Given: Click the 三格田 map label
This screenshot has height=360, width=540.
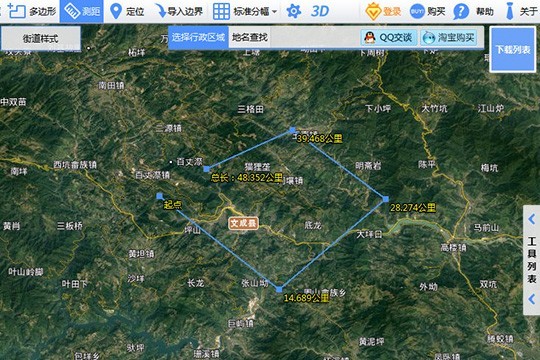Looking at the screenshot, I should (x=250, y=109).
